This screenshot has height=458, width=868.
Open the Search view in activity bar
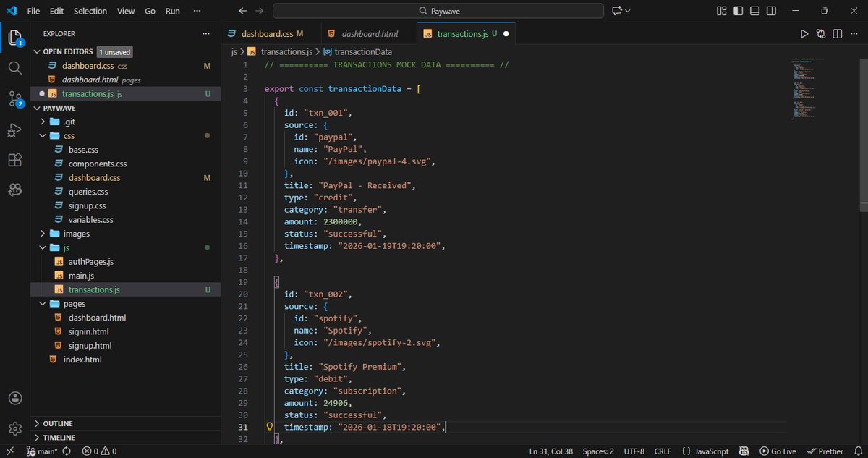(x=14, y=67)
